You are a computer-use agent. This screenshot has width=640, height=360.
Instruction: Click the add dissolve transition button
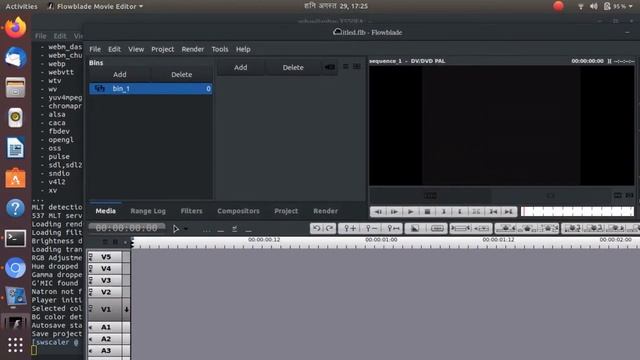click(x=415, y=229)
